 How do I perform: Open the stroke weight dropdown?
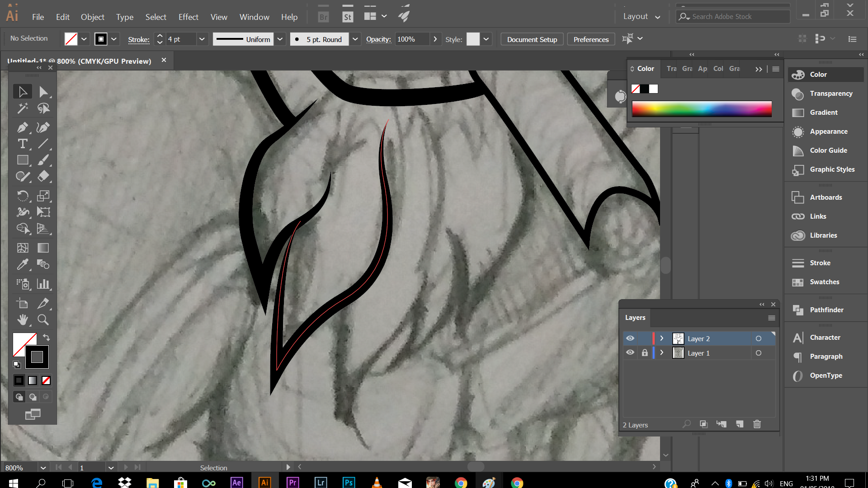pyautogui.click(x=202, y=39)
